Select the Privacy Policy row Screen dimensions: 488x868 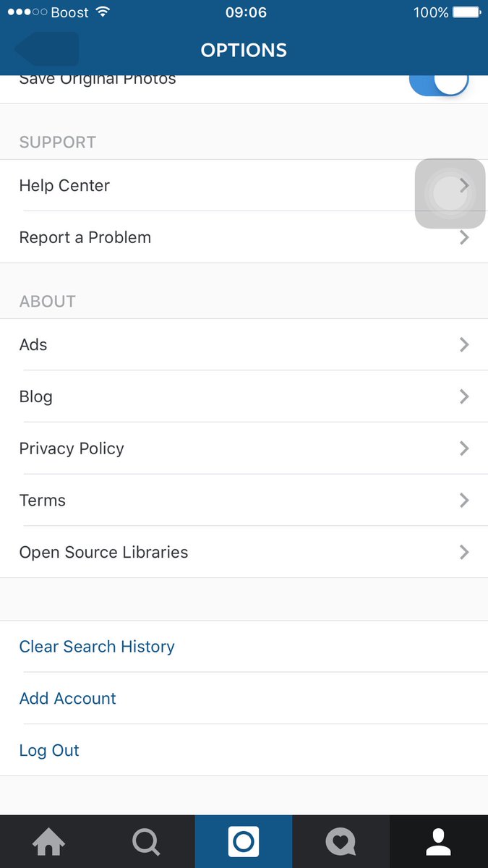(244, 448)
